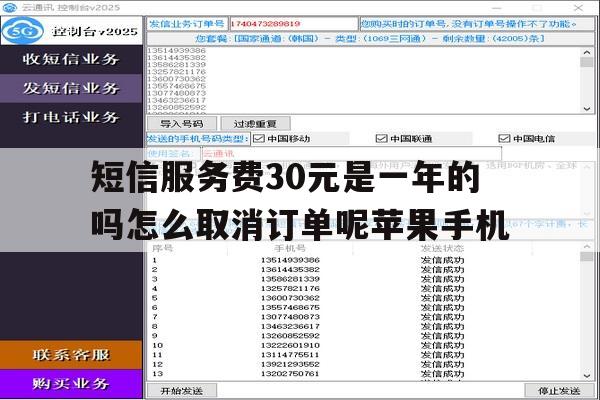The height and width of the screenshot is (400, 600).
Task: Click 导入号码 button
Action: pyautogui.click(x=182, y=124)
